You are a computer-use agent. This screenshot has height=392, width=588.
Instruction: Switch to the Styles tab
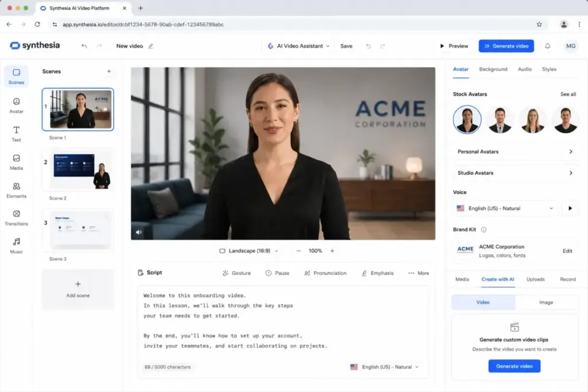(x=549, y=69)
